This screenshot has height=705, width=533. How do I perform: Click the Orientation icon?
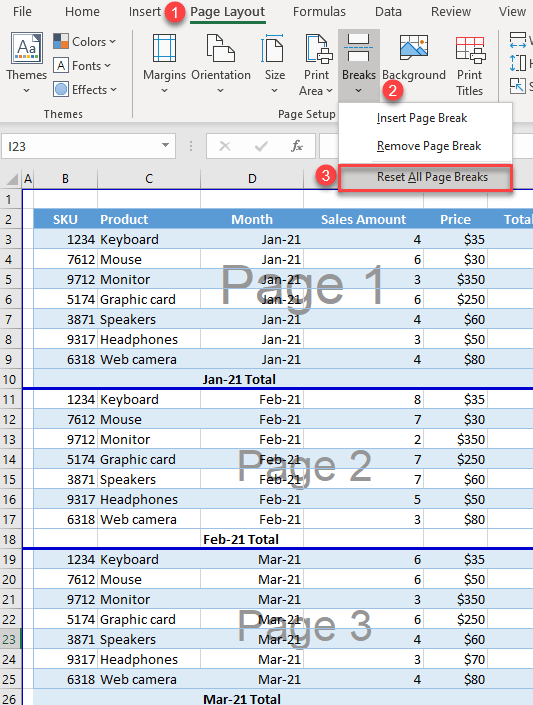click(x=220, y=48)
